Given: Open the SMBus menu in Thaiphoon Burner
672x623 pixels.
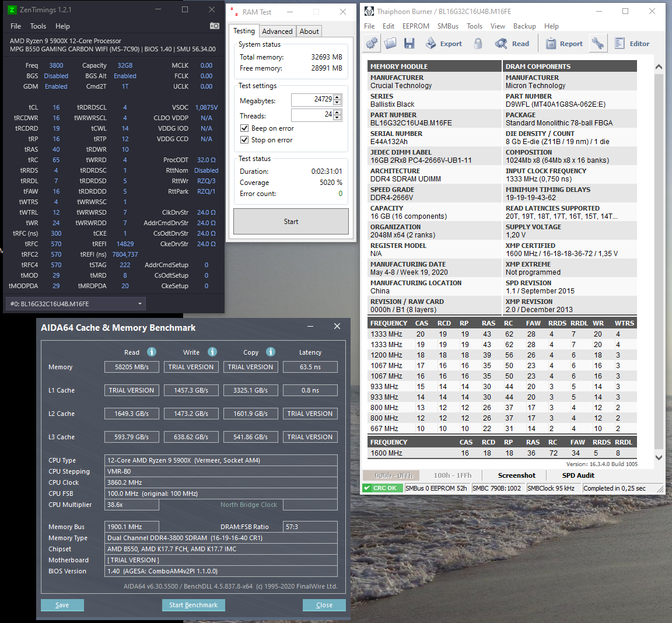Looking at the screenshot, I should (x=448, y=26).
